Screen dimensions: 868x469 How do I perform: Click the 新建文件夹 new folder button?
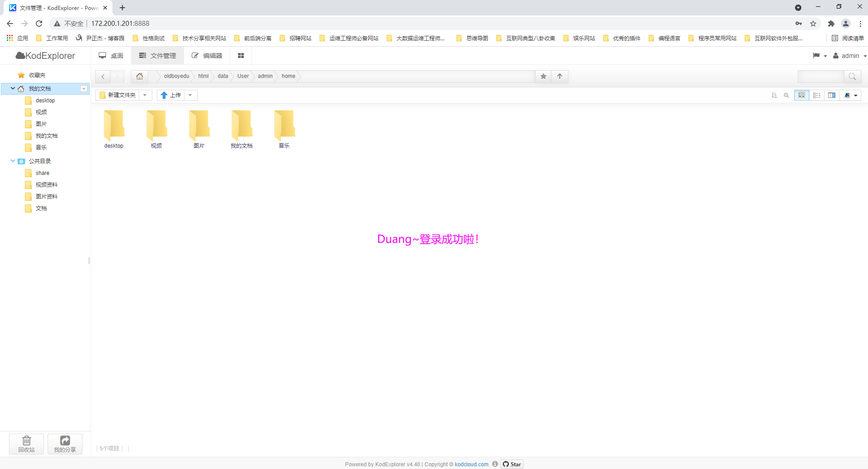click(x=117, y=95)
